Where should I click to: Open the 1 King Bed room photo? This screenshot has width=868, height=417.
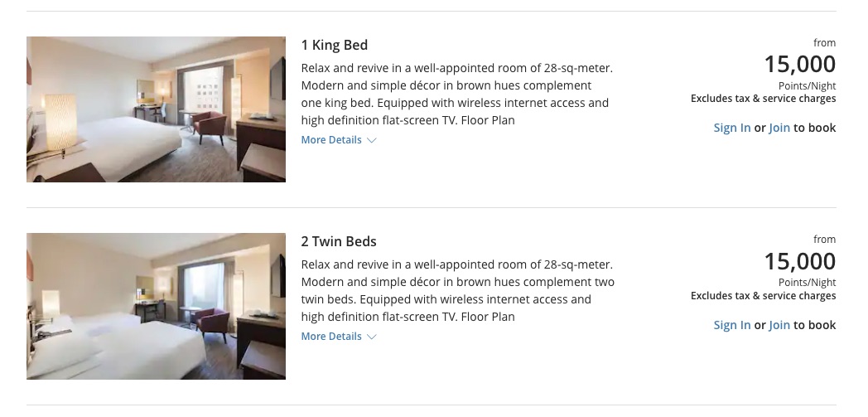pos(156,109)
